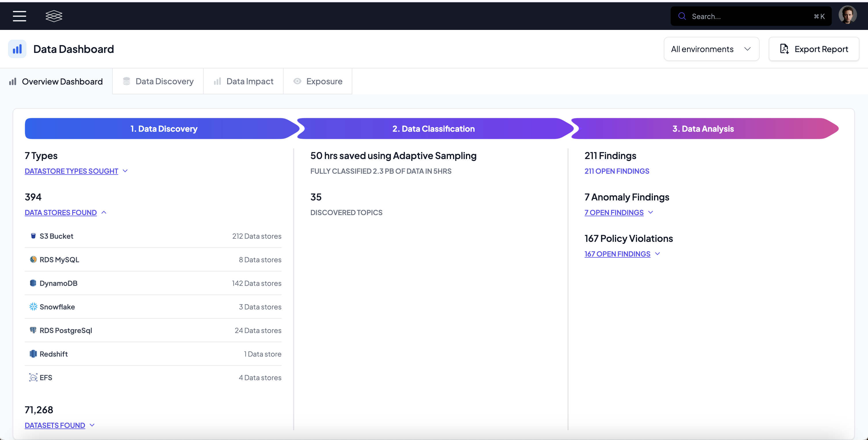The image size is (868, 440).
Task: Expand the 7 Open Findings chevron
Action: [x=651, y=212]
